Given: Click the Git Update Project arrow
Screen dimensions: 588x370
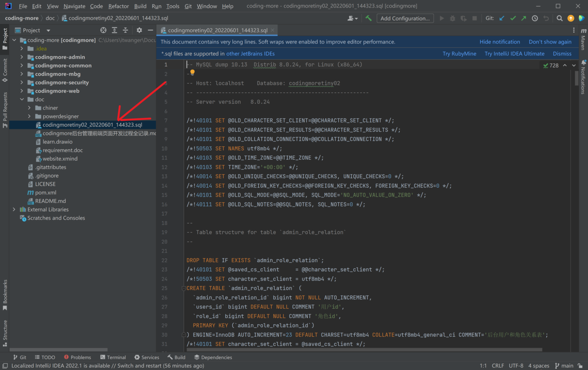Looking at the screenshot, I should click(x=502, y=18).
